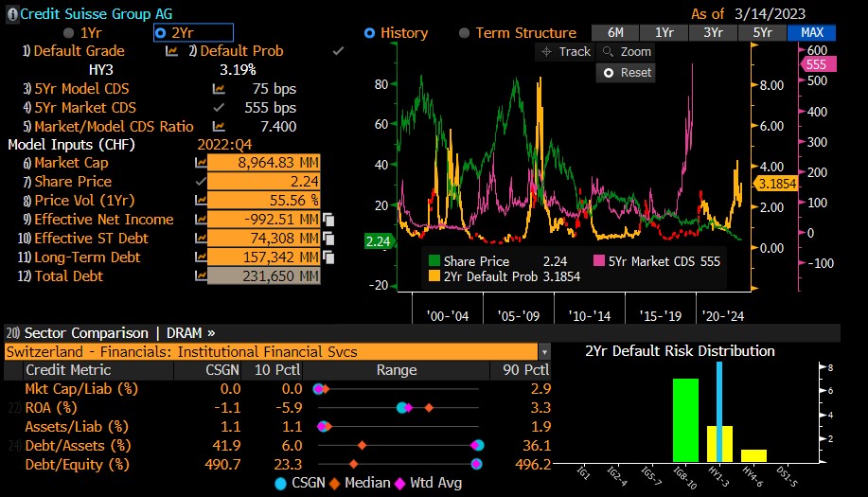
Task: Click the chart icon beside Effective Net Income
Action: pos(201,220)
